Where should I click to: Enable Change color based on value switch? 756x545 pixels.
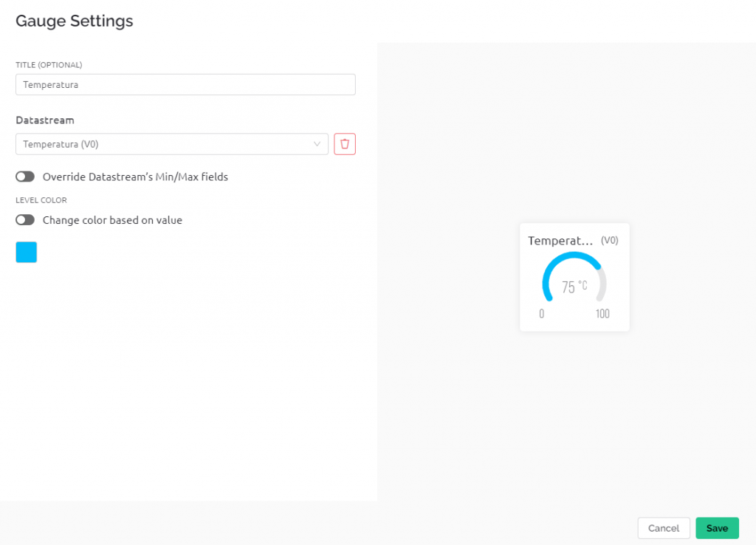25,220
